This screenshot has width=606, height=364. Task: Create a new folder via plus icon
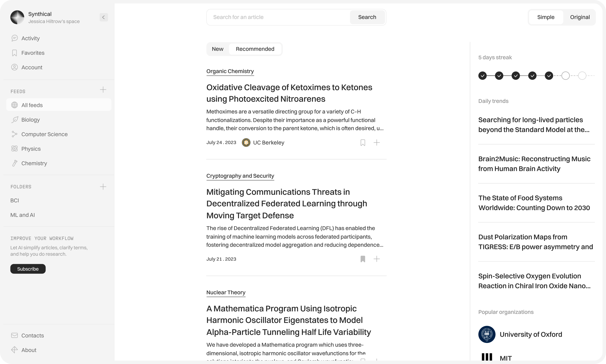pyautogui.click(x=103, y=187)
